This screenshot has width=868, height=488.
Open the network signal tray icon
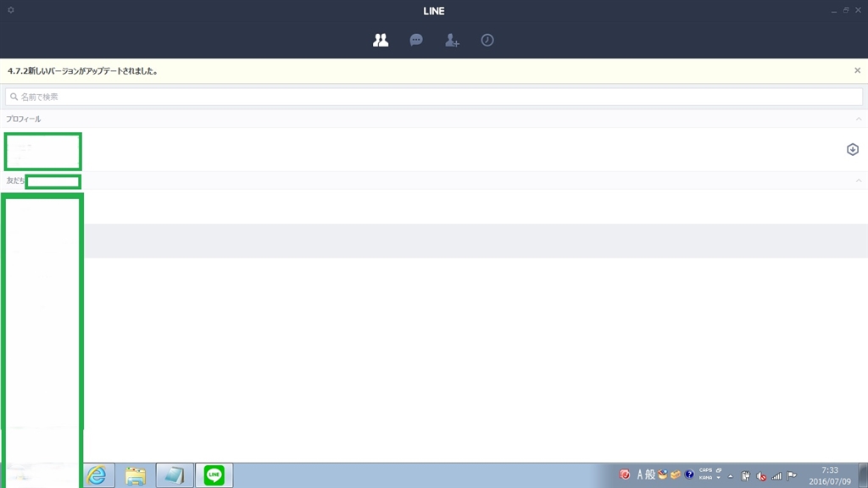coord(776,476)
